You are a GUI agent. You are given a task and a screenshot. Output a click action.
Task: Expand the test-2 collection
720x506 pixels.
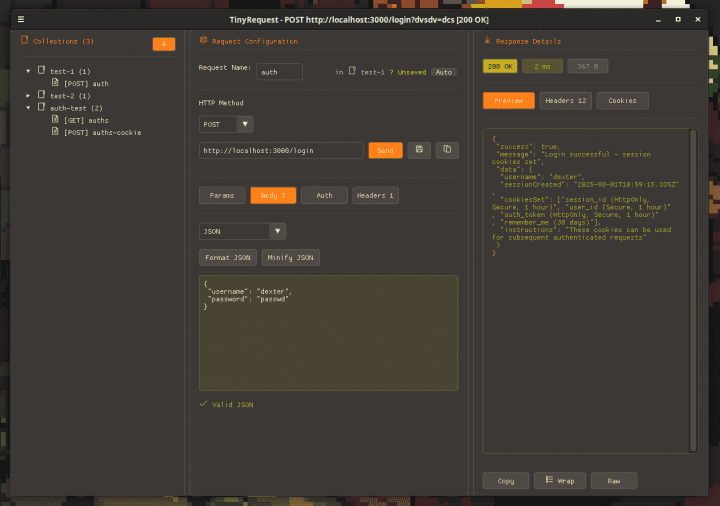29,95
